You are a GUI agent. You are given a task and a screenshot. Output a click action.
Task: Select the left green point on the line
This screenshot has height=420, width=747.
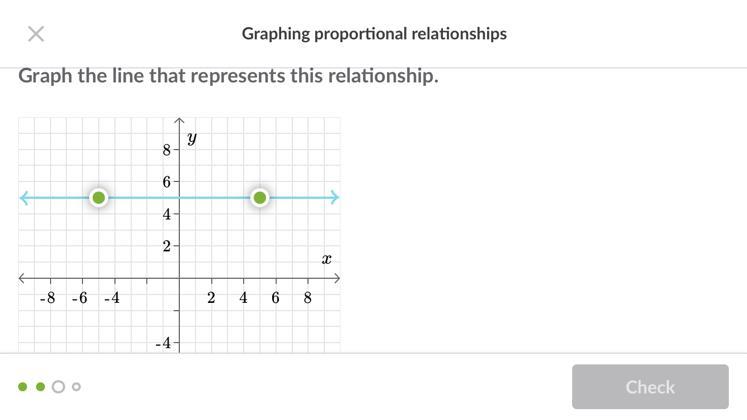(x=98, y=198)
